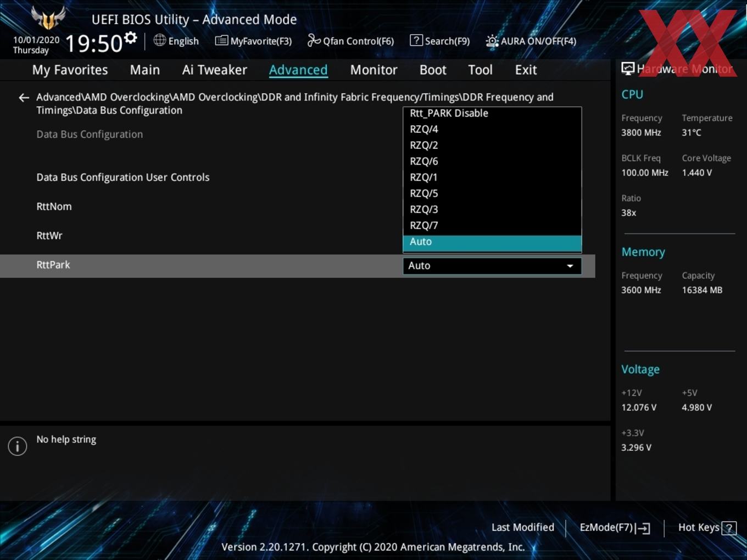The image size is (747, 560).
Task: Click the CPU frequency 3800 MHz value
Action: tap(641, 132)
